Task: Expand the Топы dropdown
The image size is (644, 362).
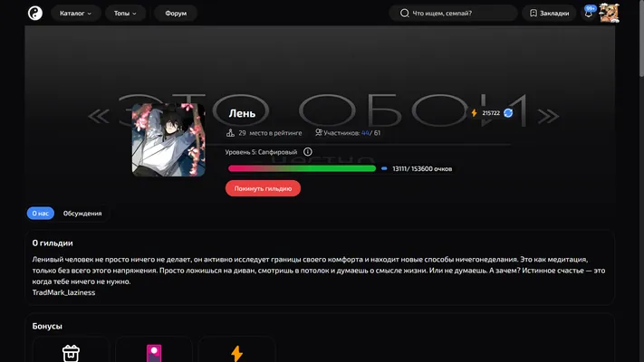Action: pos(125,14)
